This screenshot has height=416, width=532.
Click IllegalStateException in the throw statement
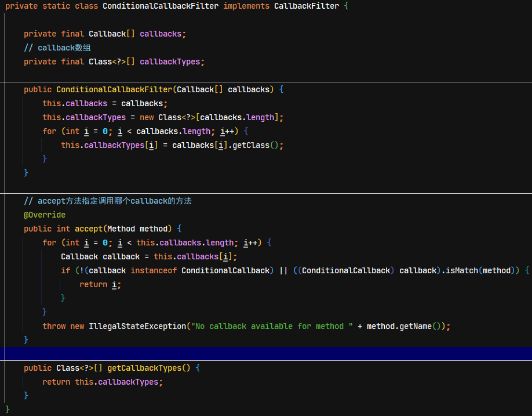pos(137,326)
